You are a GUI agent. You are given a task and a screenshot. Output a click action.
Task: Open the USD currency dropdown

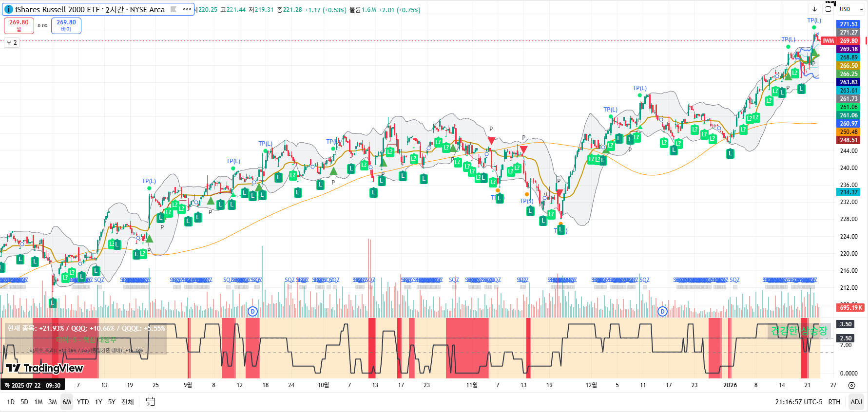coord(851,9)
